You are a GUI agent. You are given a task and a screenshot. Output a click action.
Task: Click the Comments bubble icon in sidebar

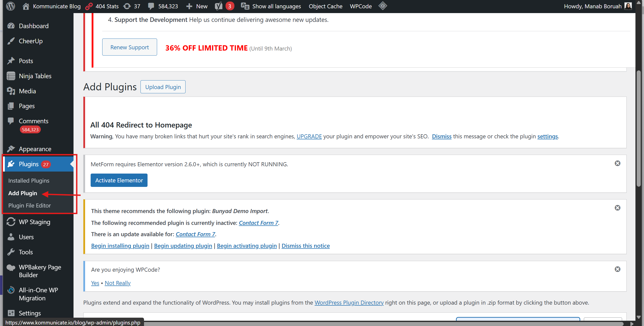point(11,121)
